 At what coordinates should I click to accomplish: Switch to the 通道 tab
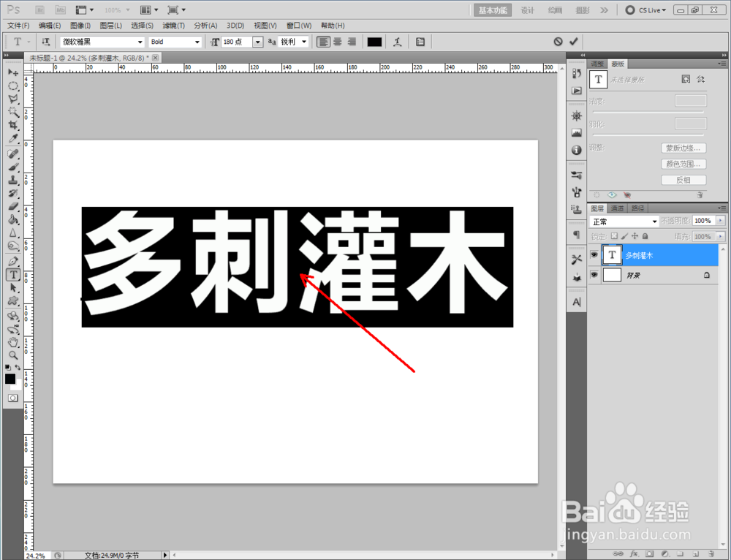617,208
